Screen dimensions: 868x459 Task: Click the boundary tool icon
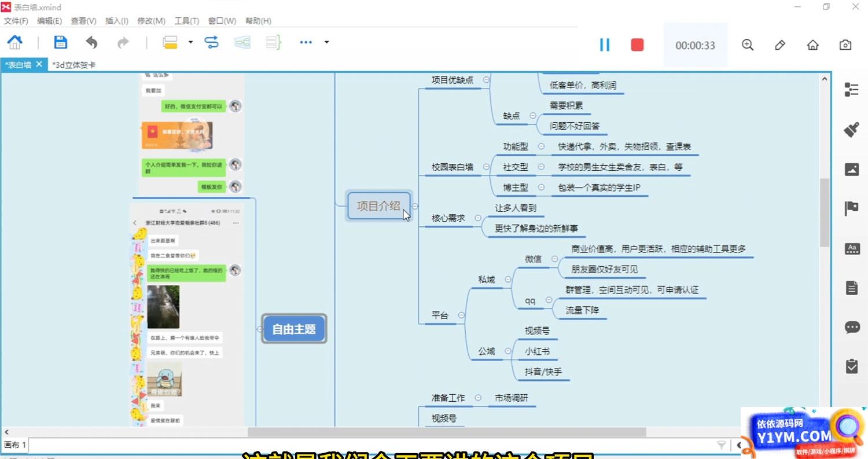click(x=242, y=42)
